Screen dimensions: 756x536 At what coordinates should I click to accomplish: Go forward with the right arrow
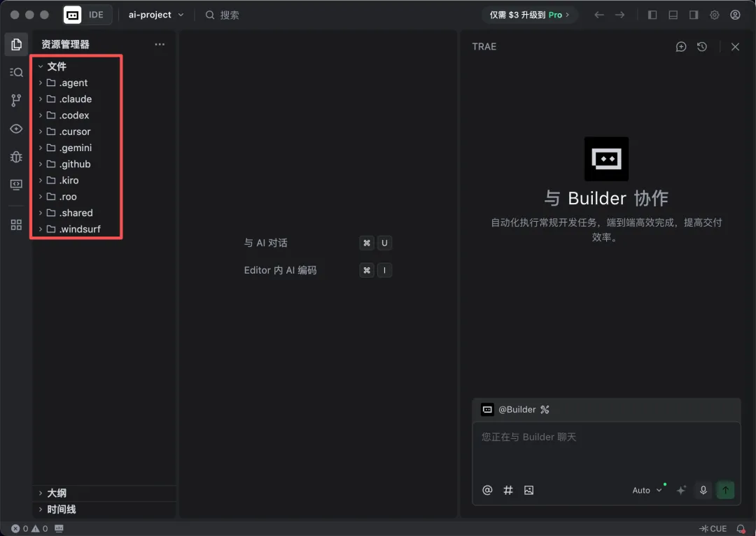[x=620, y=15]
